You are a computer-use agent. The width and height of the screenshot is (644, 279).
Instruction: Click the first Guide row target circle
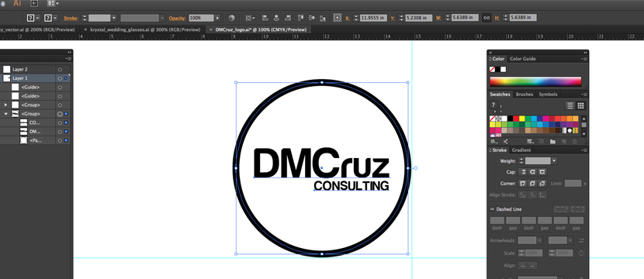pyautogui.click(x=60, y=88)
